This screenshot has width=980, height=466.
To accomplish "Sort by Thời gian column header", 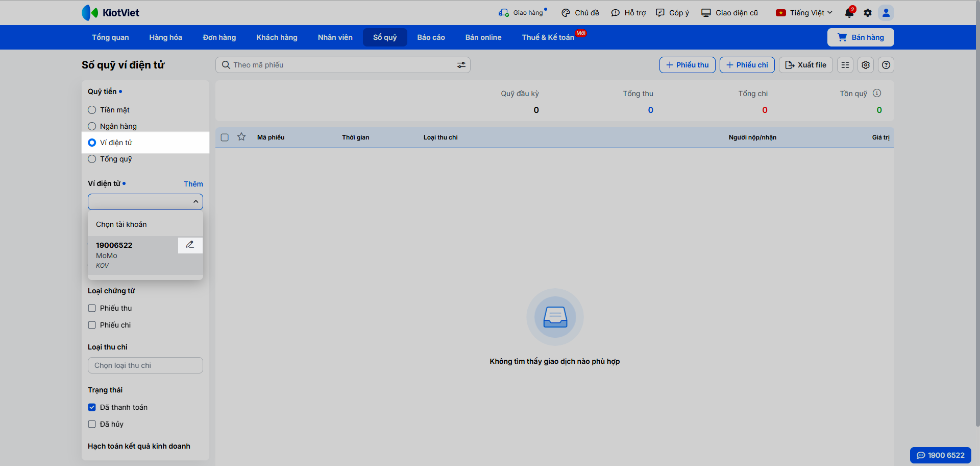I will click(x=356, y=137).
